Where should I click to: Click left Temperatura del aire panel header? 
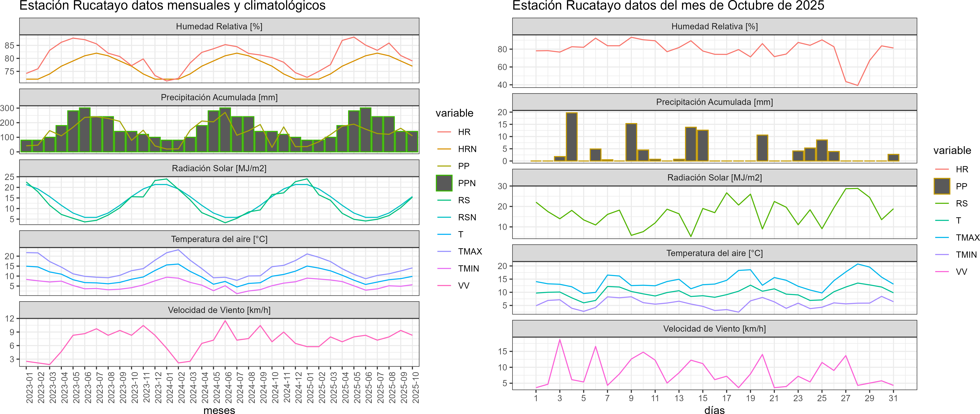click(x=219, y=239)
